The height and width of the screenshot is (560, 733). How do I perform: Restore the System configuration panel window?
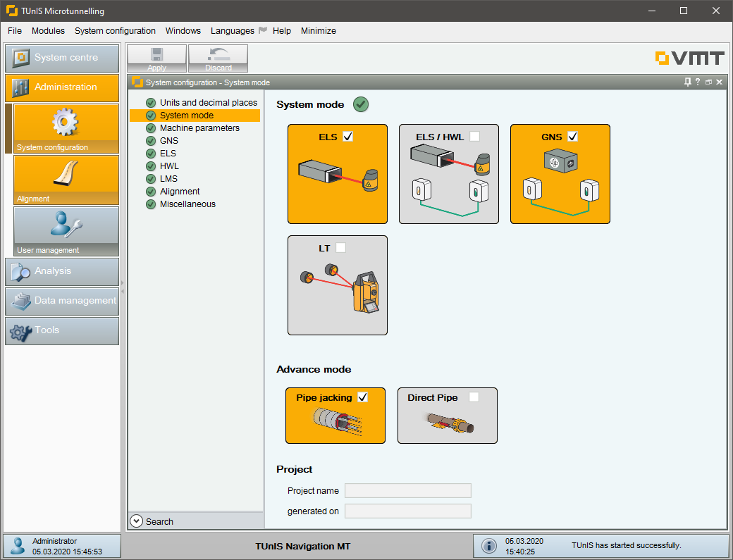click(709, 82)
